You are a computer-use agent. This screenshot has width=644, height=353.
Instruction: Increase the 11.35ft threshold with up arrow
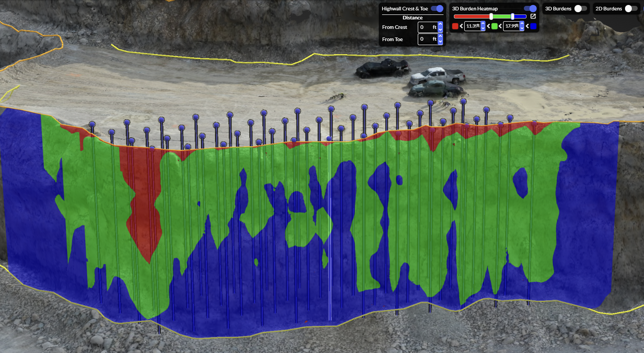coord(483,24)
